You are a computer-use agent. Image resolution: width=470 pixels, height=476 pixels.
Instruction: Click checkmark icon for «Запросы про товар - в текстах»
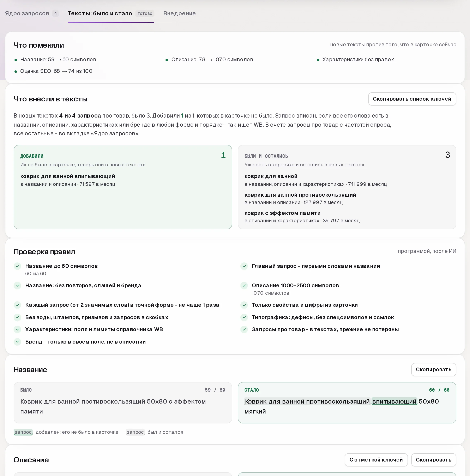coord(244,329)
